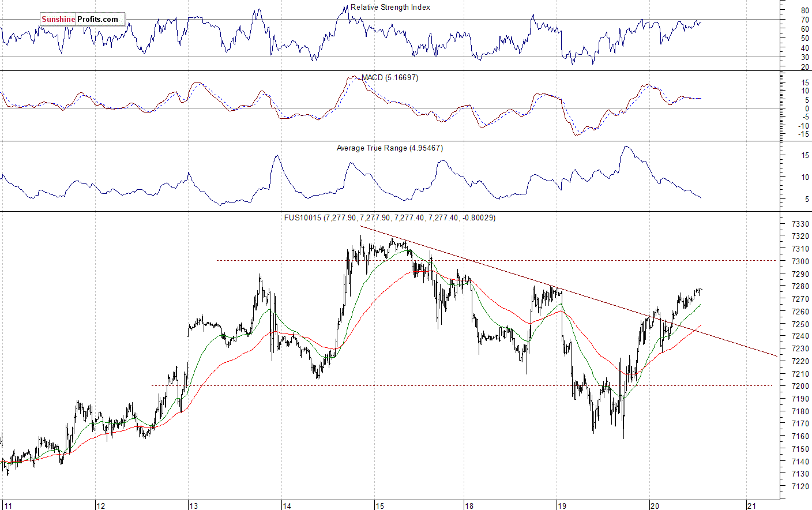Click the MACD axis value 15

[x=805, y=82]
